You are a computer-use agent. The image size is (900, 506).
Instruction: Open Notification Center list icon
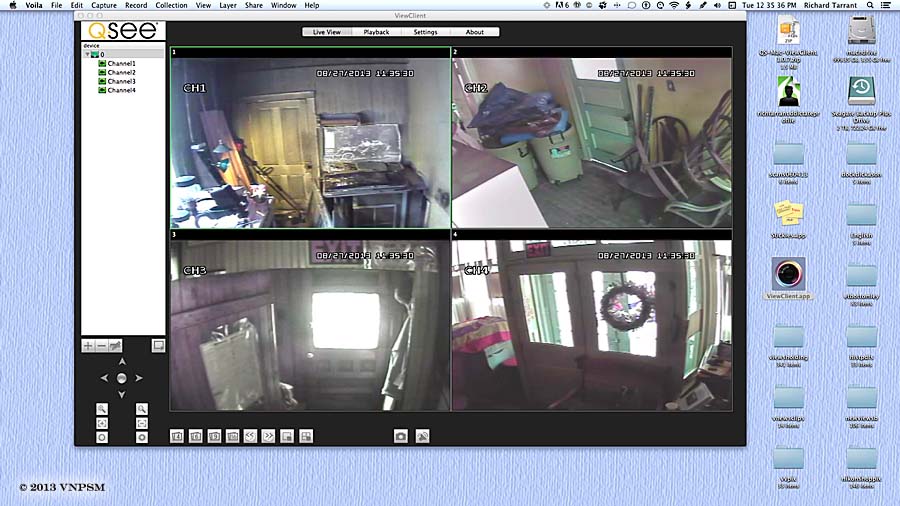(x=886, y=5)
